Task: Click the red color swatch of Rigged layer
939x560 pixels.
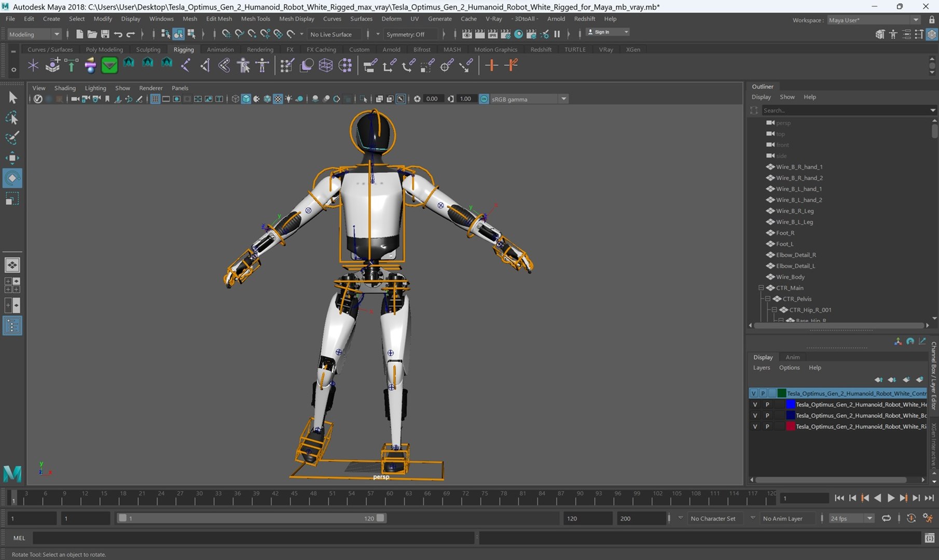Action: tap(791, 426)
